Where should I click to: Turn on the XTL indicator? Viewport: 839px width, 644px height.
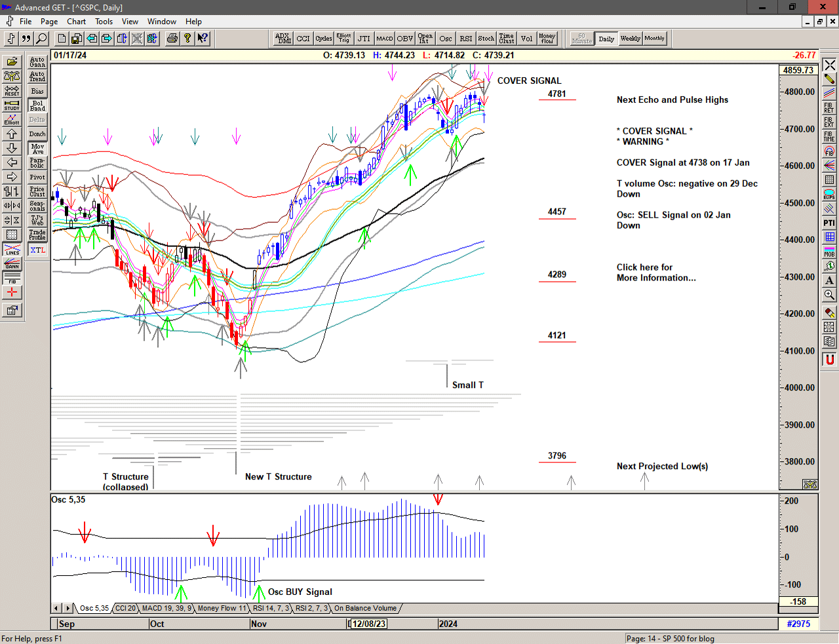coord(37,250)
